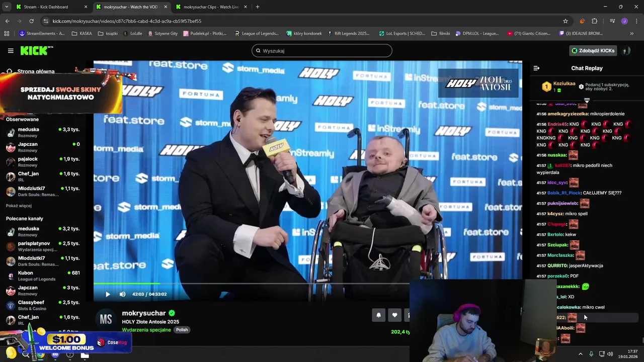
Task: Go to Strona główna in the sidebar
Action: [x=30, y=71]
